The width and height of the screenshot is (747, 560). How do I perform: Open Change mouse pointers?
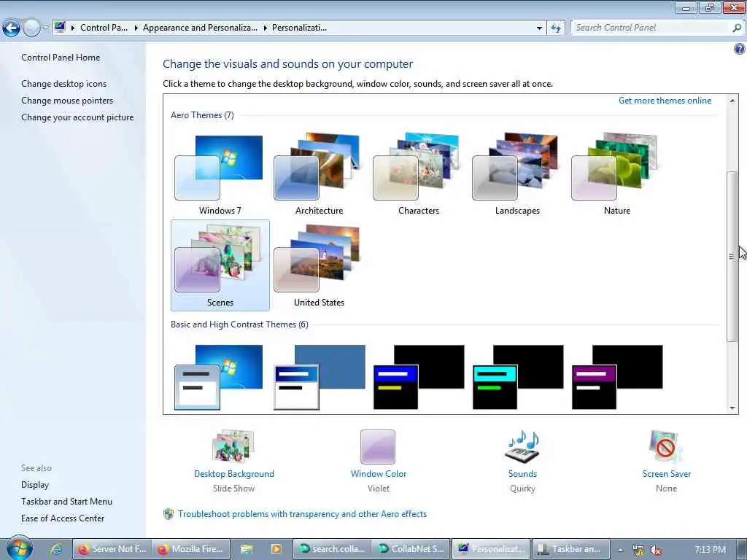[67, 101]
